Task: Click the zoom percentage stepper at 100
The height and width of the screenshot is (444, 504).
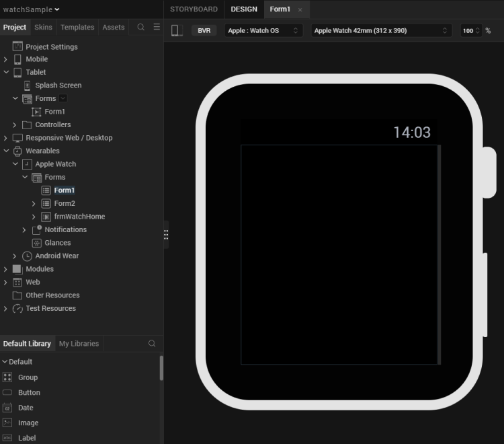Action: [x=478, y=31]
